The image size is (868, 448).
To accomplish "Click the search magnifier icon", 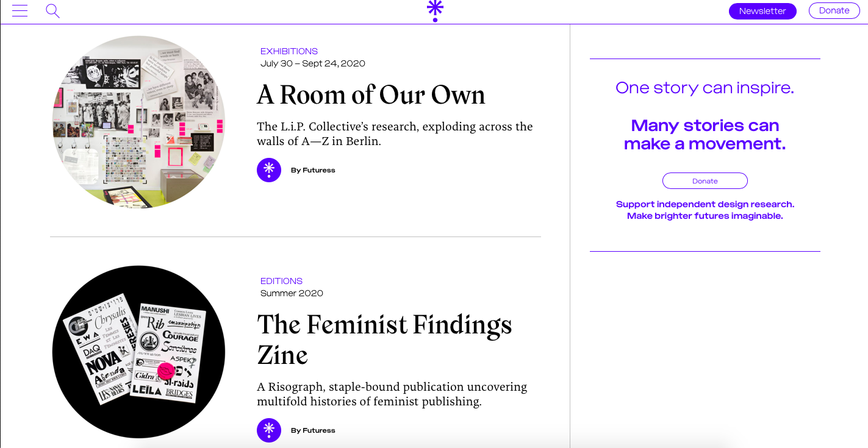I will coord(52,11).
